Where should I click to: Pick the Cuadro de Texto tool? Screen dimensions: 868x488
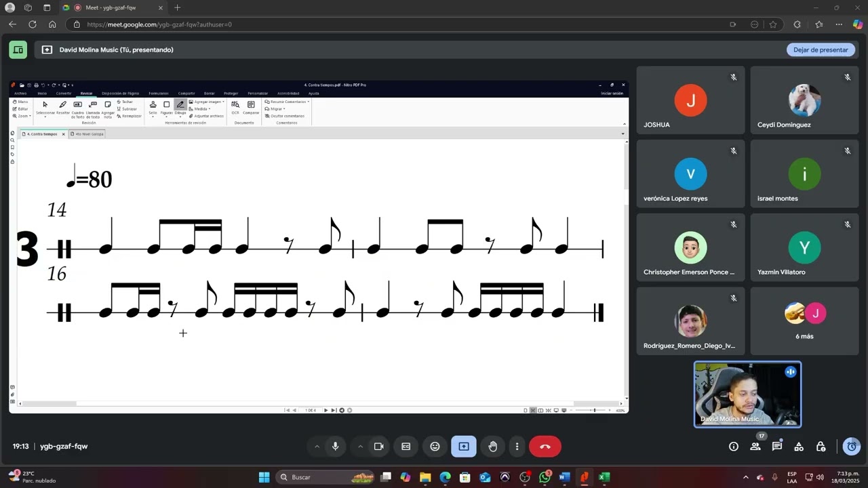pos(77,110)
